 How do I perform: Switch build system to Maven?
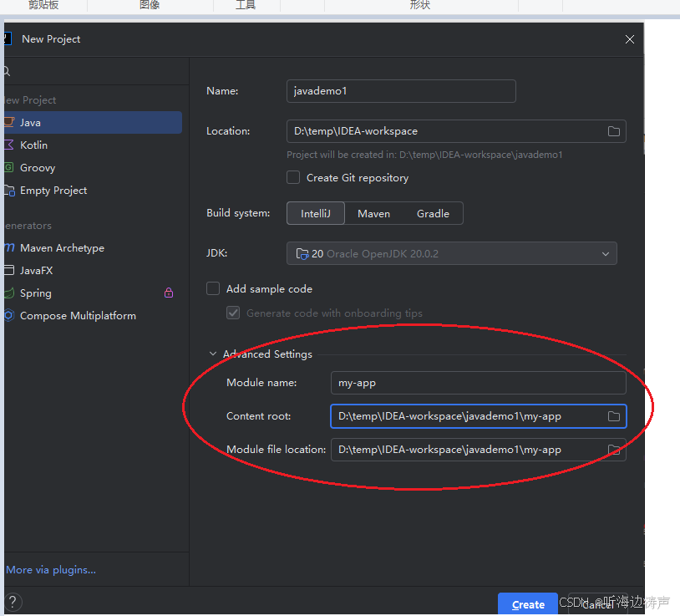coord(373,213)
